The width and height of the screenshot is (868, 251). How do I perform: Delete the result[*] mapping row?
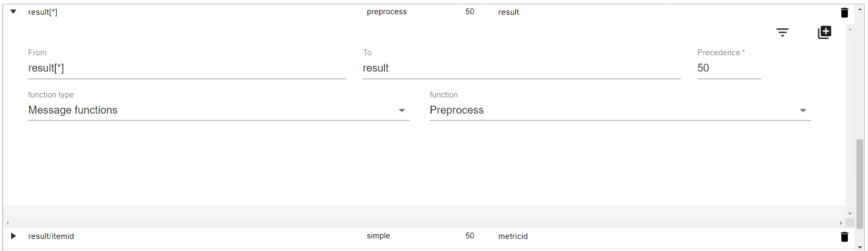(844, 13)
